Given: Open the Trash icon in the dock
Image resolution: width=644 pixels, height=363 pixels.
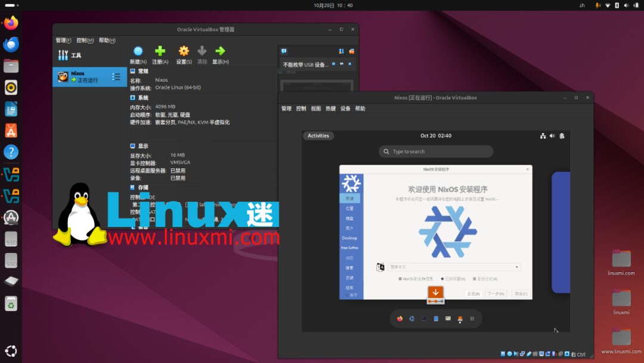Looking at the screenshot, I should click(x=11, y=304).
